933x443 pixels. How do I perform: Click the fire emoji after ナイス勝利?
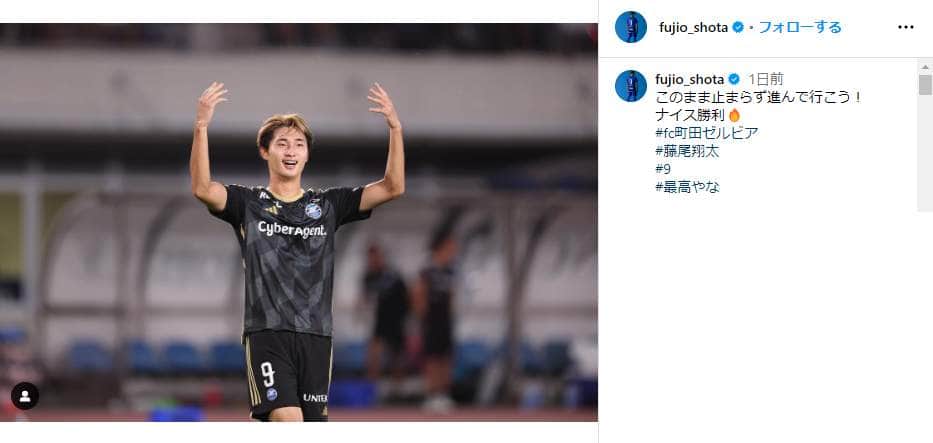(734, 115)
